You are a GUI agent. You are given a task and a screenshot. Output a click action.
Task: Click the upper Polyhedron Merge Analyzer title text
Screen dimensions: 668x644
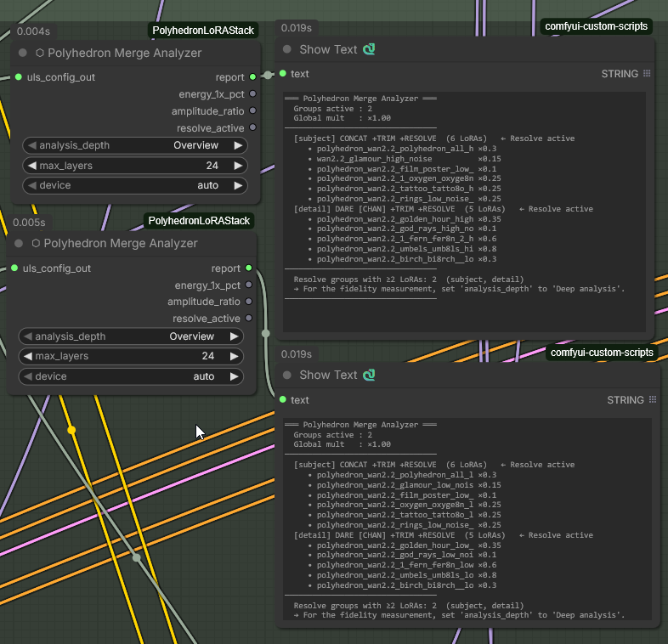[124, 53]
